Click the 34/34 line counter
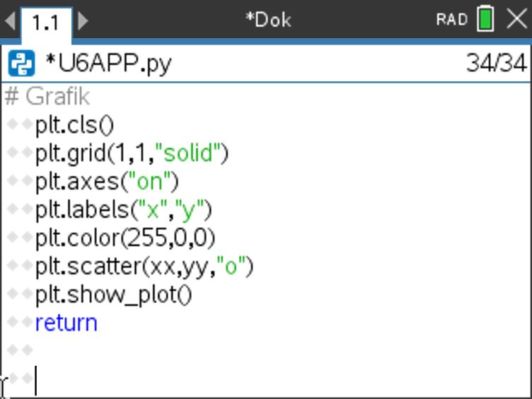532x399 pixels. pyautogui.click(x=496, y=64)
